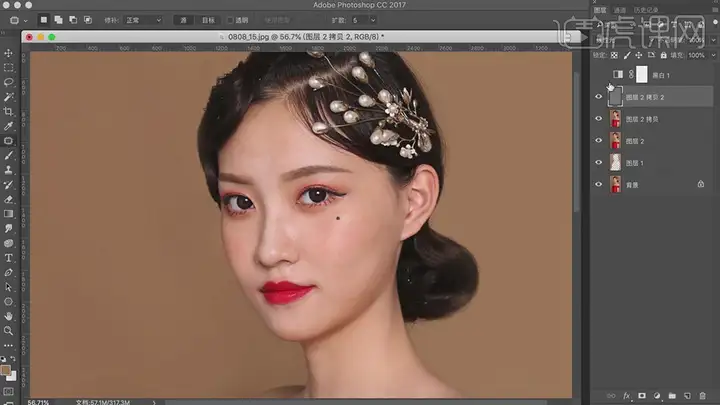This screenshot has height=405, width=720.
Task: Open the Edit Toolbar three-dots icon
Action: coord(8,345)
